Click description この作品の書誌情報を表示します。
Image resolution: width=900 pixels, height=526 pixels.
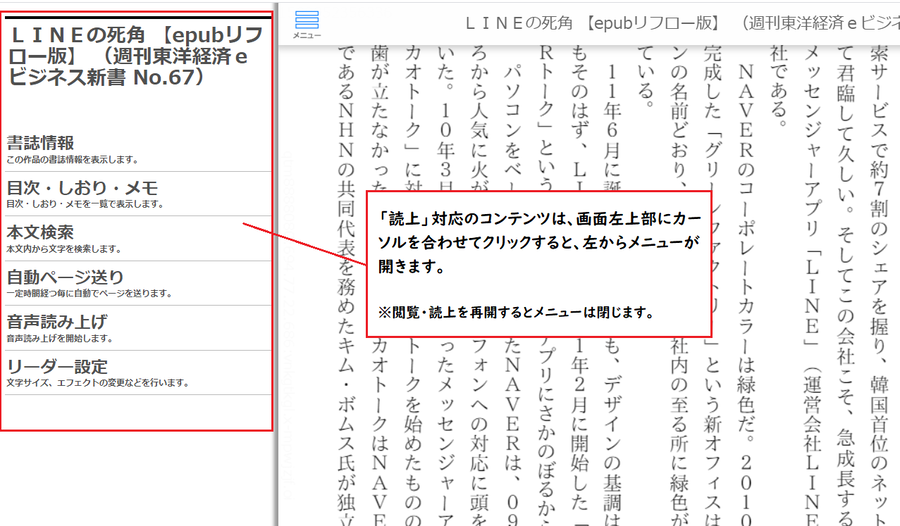pos(72,159)
